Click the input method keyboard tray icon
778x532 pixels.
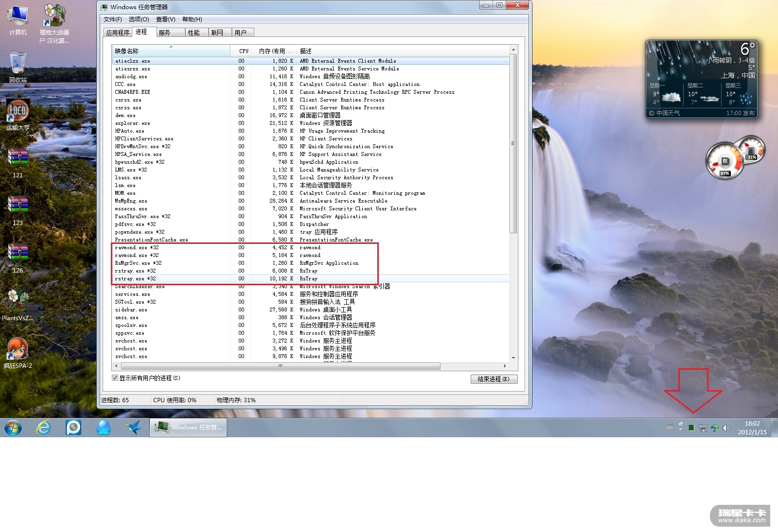coord(670,428)
